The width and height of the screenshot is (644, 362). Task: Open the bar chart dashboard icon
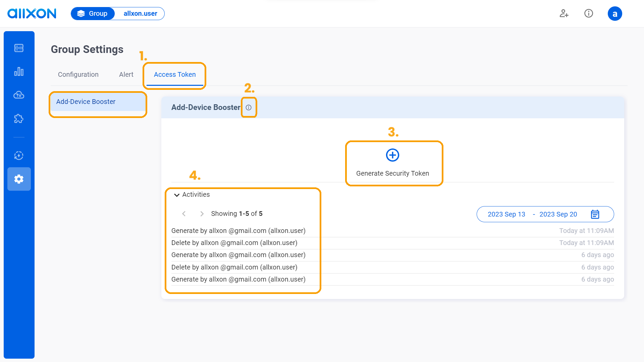pos(19,71)
